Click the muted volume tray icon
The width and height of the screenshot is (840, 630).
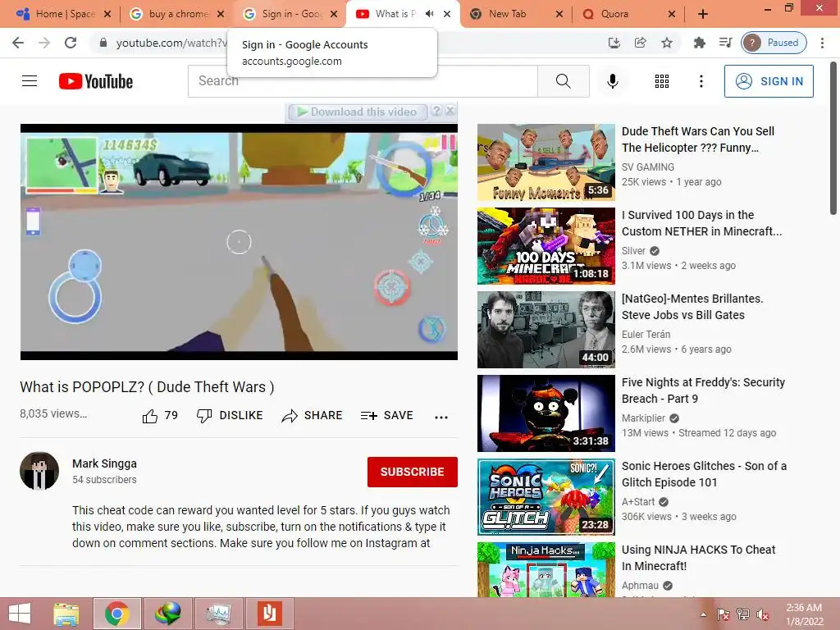point(762,614)
